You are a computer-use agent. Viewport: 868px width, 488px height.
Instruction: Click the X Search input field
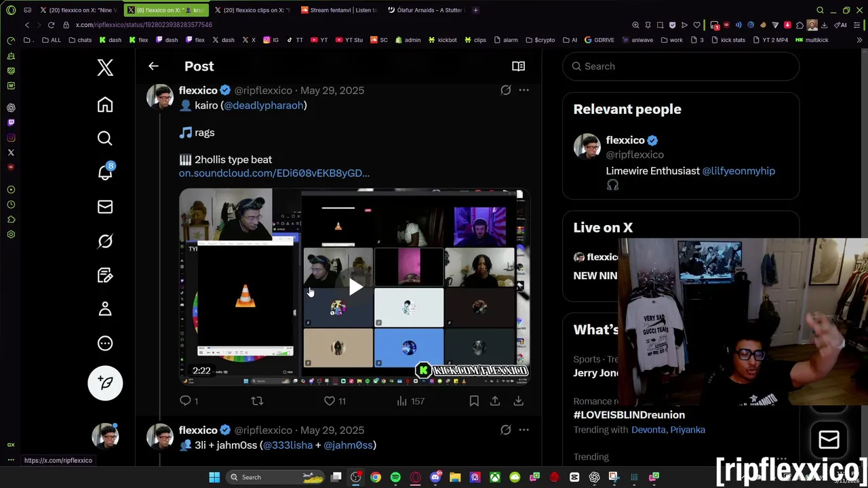click(x=681, y=66)
